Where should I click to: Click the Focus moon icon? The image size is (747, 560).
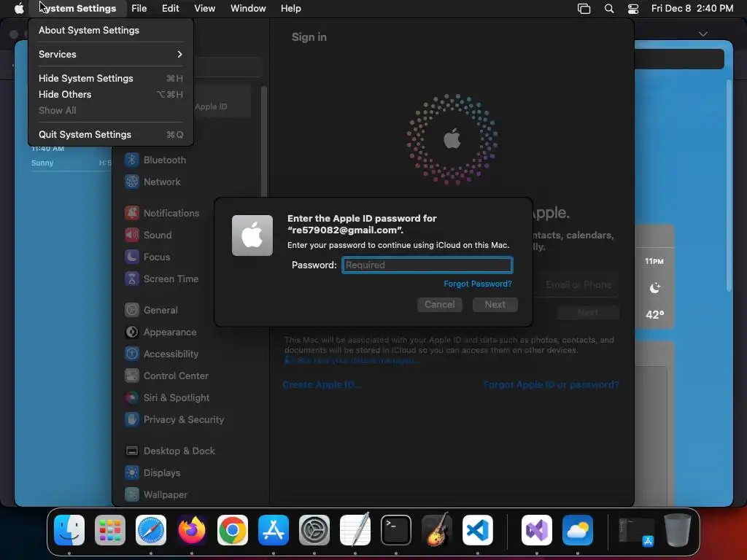(132, 257)
